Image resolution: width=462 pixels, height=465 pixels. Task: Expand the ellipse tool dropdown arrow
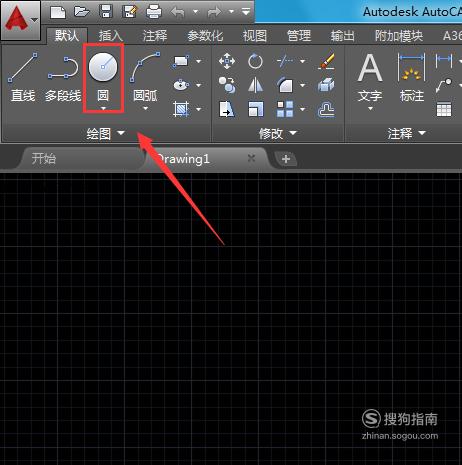click(199, 85)
